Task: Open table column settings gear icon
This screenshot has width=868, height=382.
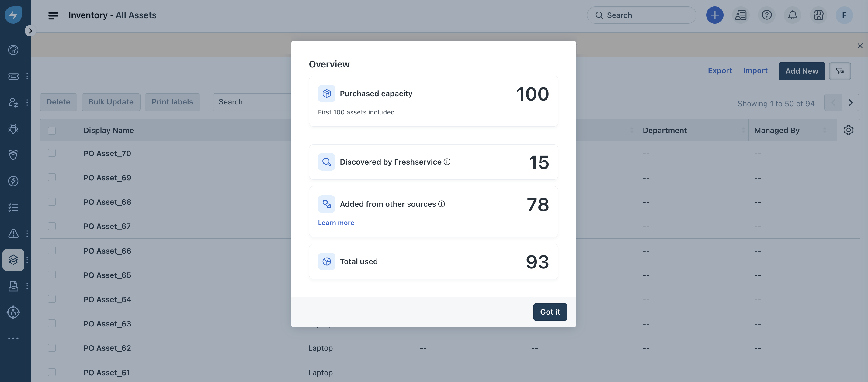Action: (x=848, y=130)
